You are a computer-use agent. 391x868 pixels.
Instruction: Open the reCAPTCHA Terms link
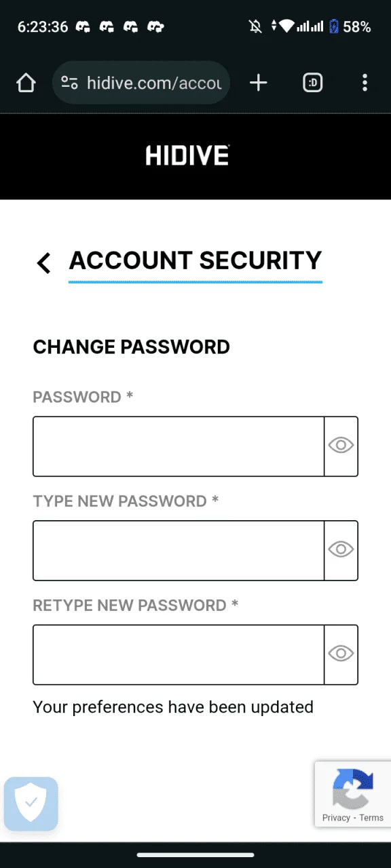tap(371, 818)
